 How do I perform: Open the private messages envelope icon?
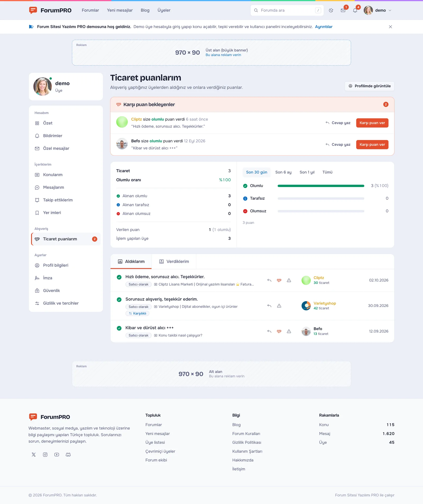click(343, 10)
